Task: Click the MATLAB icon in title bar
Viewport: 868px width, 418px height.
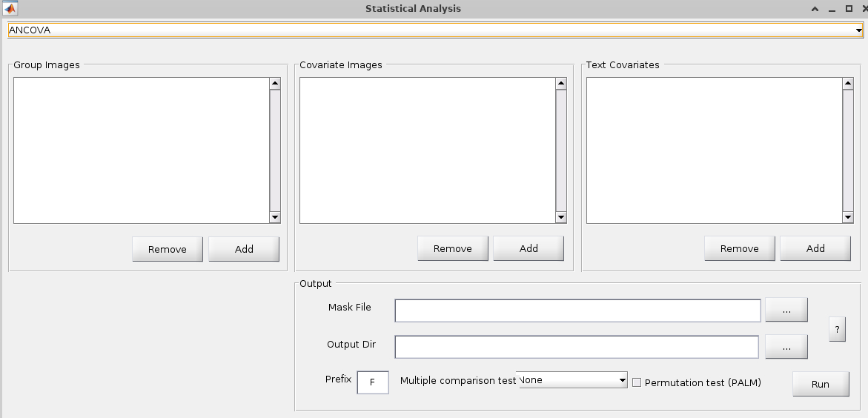Action: point(10,9)
